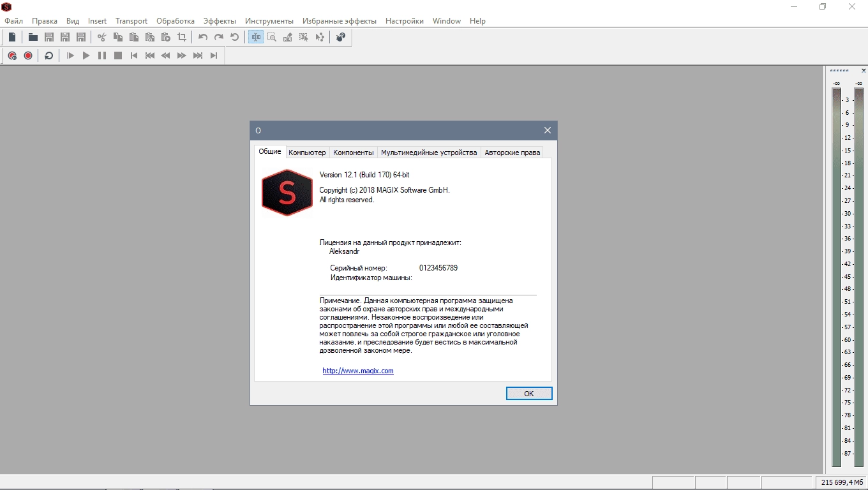Open the Обработка menu
Screen dimensions: 868x490
[x=176, y=21]
